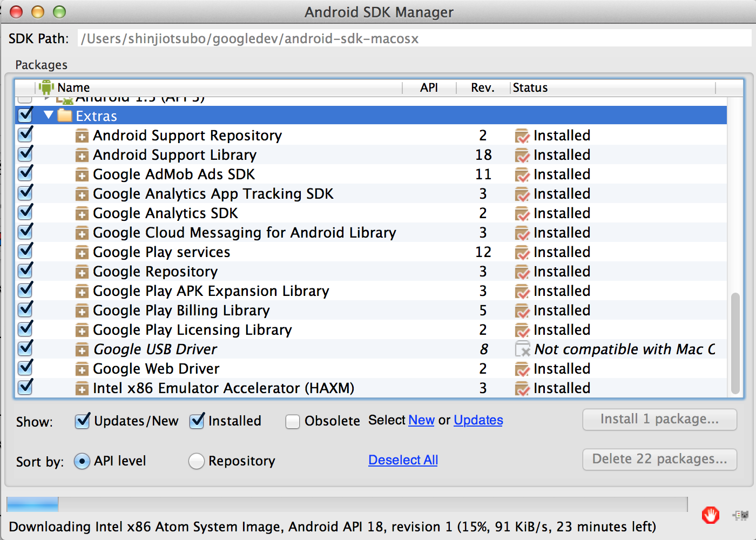This screenshot has width=756, height=540.
Task: Stop the download with the red stop icon
Action: [710, 515]
